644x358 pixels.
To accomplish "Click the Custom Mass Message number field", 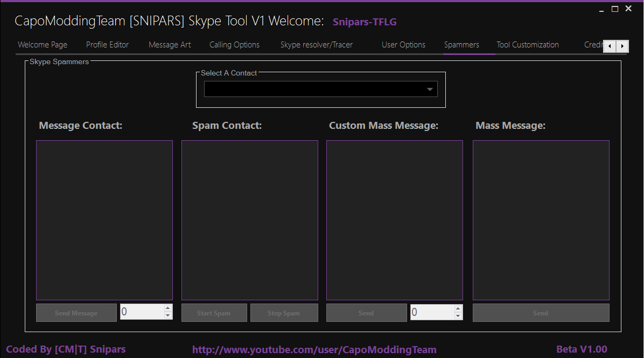I will tap(432, 312).
